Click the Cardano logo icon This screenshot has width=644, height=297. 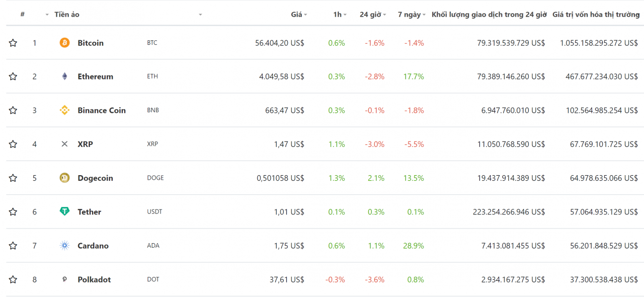pos(64,246)
